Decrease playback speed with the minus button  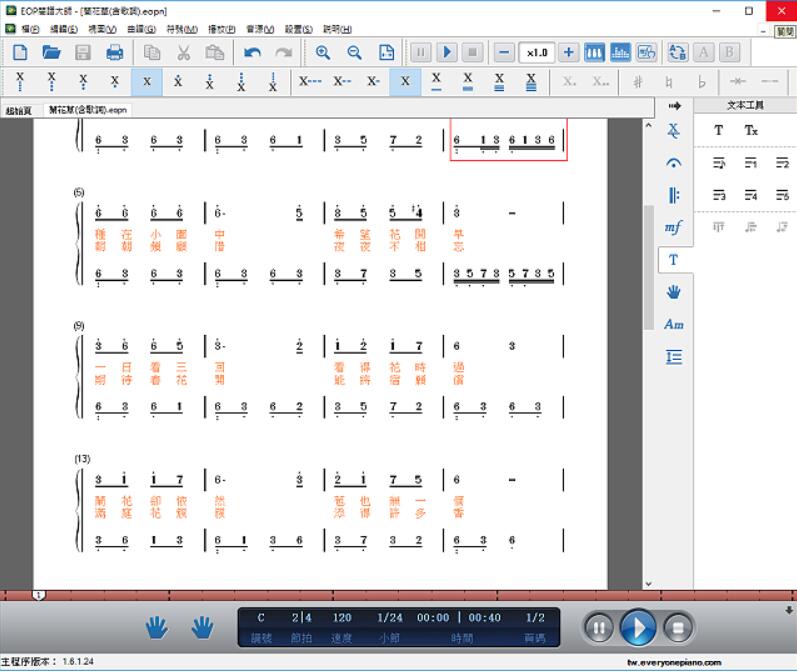(x=504, y=52)
